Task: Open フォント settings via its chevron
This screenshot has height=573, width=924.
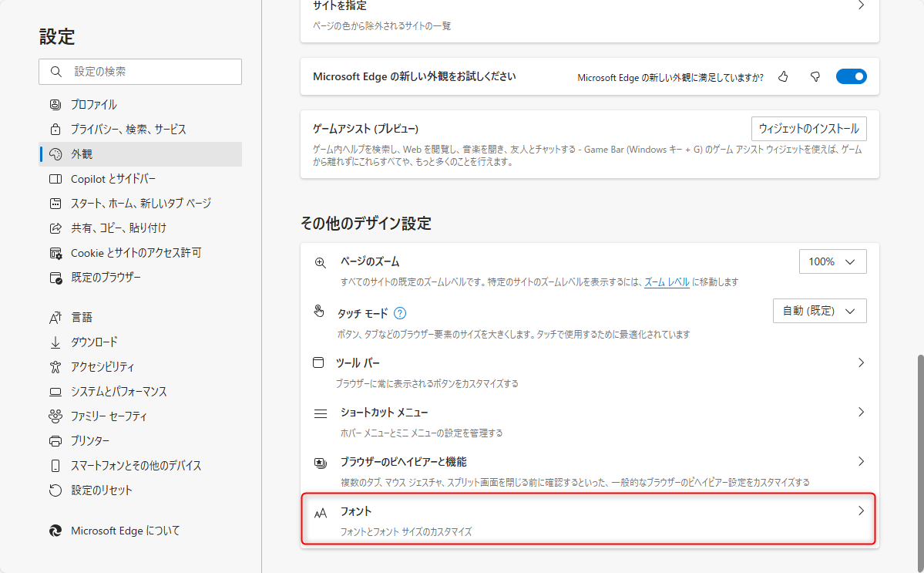Action: click(861, 511)
